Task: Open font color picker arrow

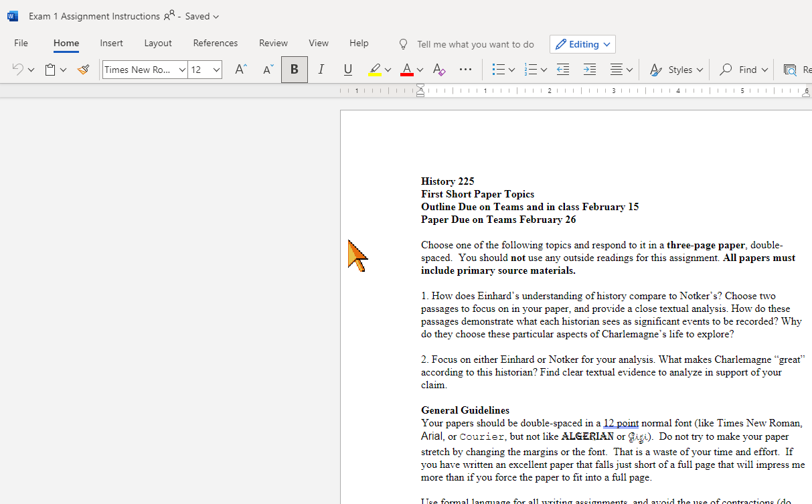Action: pos(420,70)
